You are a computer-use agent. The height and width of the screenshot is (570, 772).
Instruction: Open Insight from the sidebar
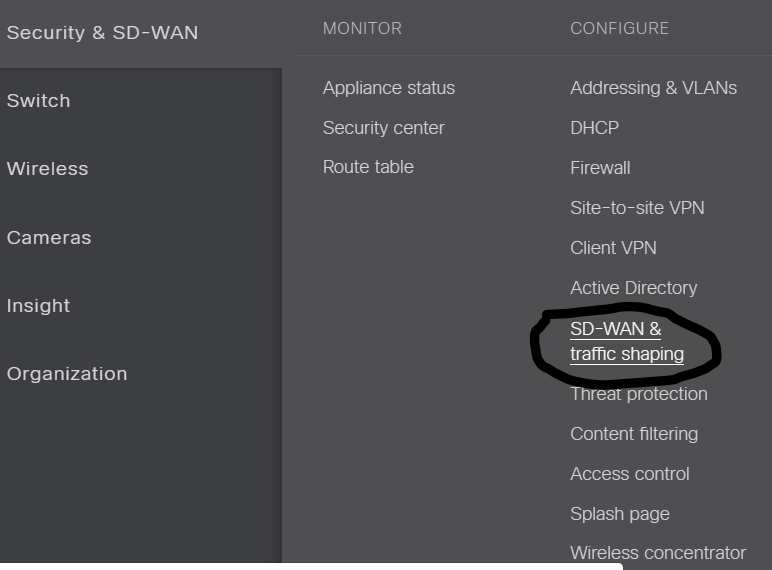tap(38, 306)
